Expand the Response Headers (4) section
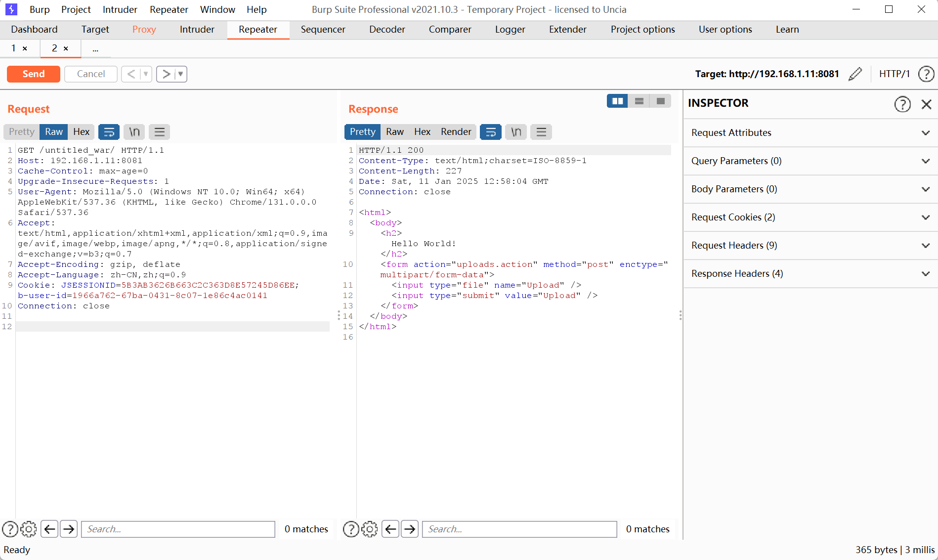 [810, 274]
